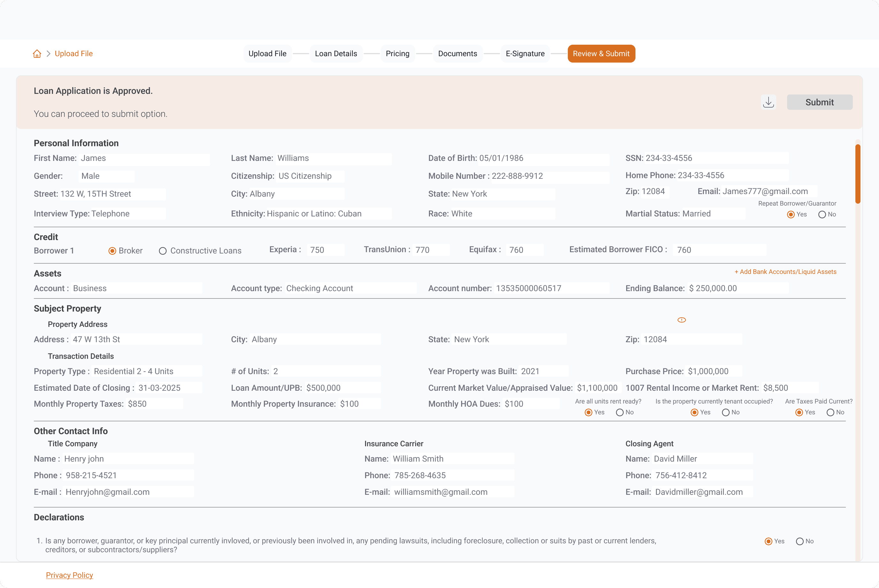Click the Email field James777@gmail.com
The width and height of the screenshot is (879, 588).
[769, 192]
